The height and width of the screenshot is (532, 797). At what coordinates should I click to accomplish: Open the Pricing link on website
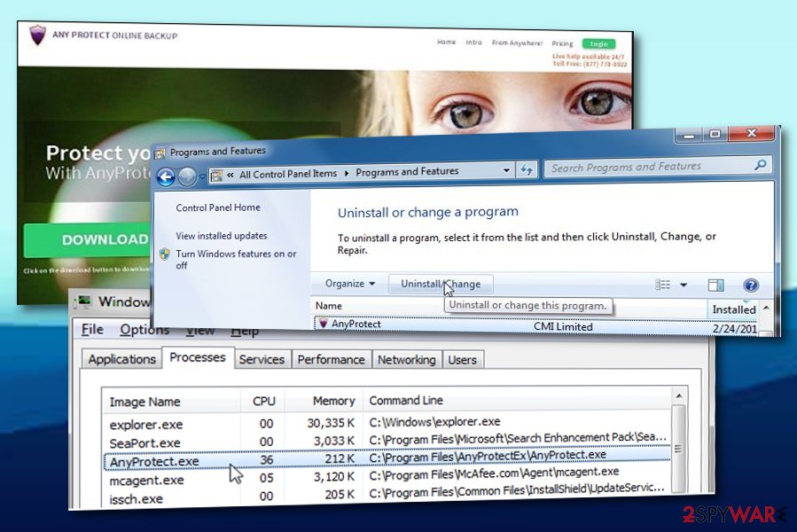(562, 43)
